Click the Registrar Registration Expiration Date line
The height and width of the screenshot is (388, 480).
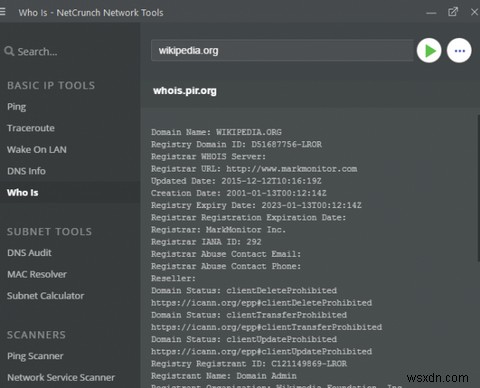[249, 217]
